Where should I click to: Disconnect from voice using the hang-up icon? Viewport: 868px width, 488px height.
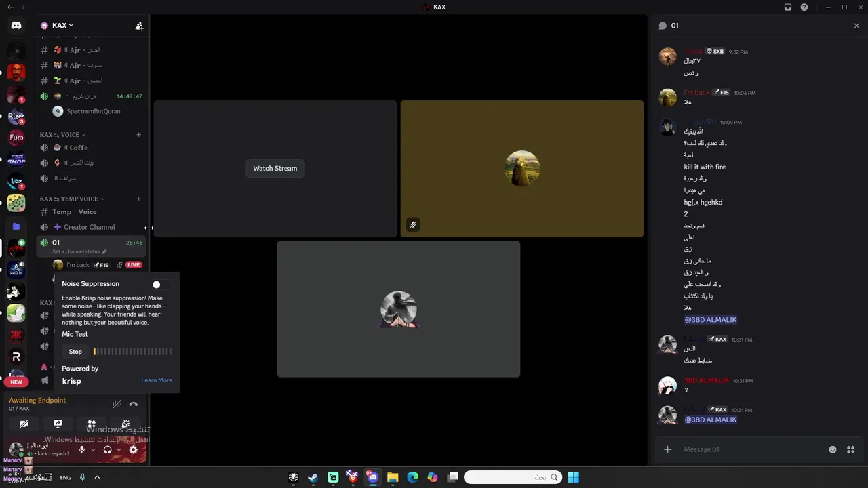click(x=133, y=404)
